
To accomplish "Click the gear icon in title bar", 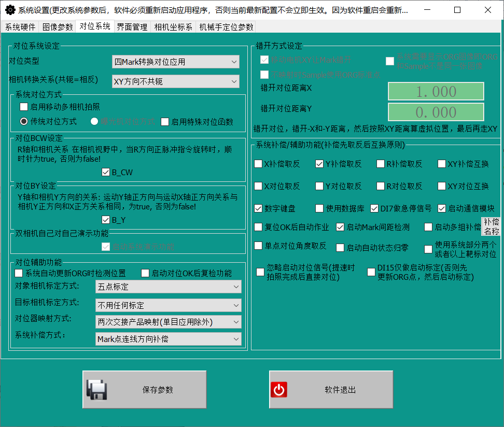I will (x=9, y=10).
